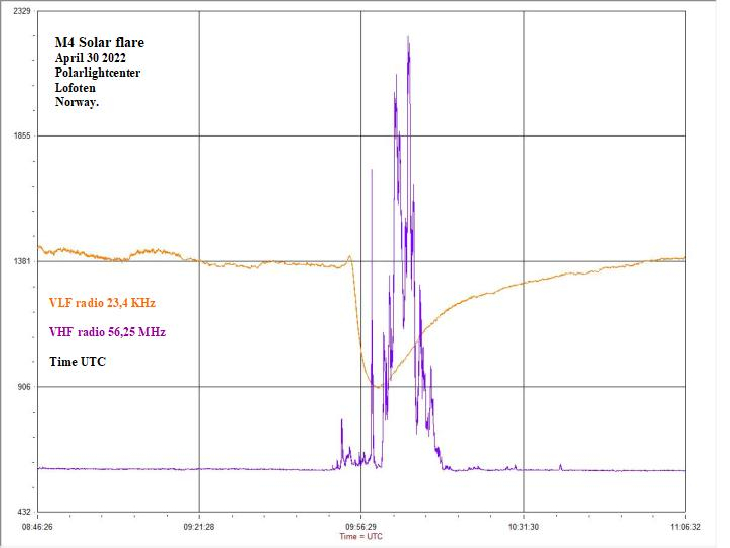Click the 2329 value on the Y axis
The width and height of the screenshot is (730, 548).
tap(21, 10)
